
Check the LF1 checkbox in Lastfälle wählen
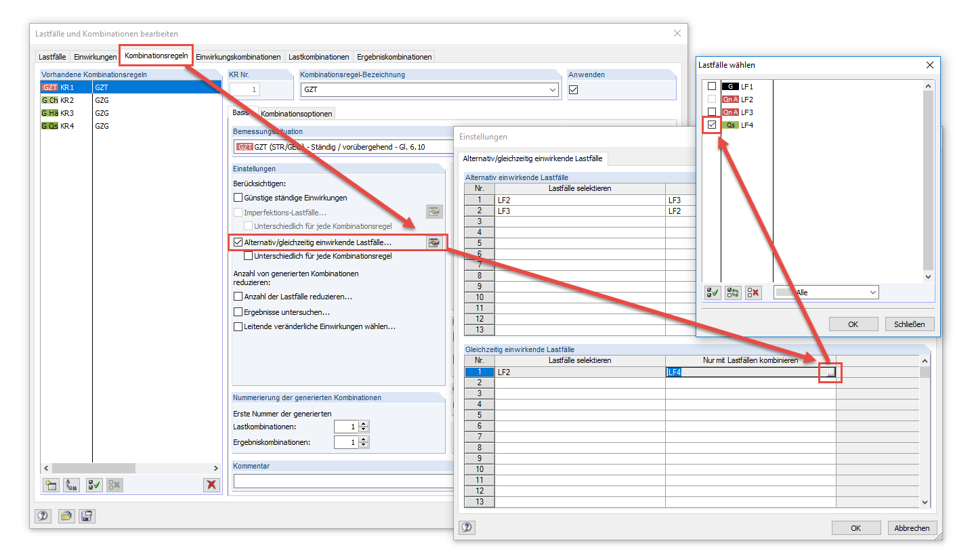pyautogui.click(x=711, y=86)
